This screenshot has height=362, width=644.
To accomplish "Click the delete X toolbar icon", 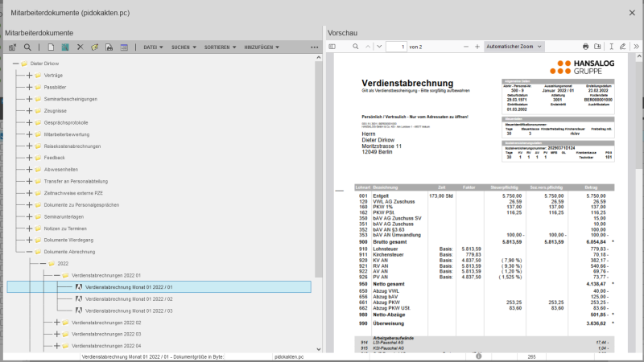I will pos(80,47).
